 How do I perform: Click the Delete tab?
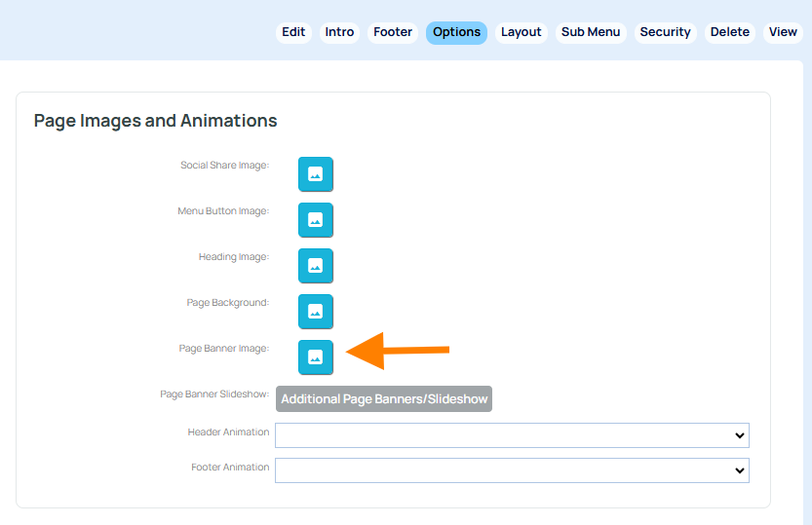tap(729, 32)
